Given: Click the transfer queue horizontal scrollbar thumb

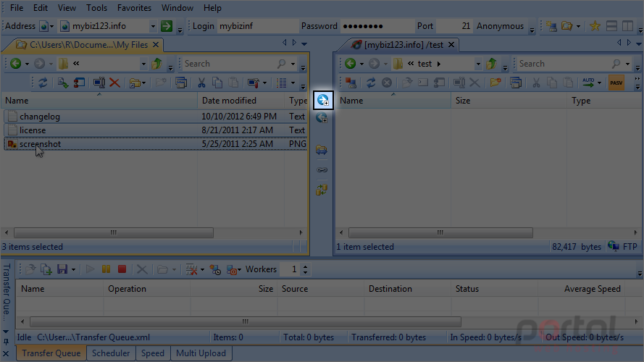Looking at the screenshot, I should pyautogui.click(x=246, y=321).
